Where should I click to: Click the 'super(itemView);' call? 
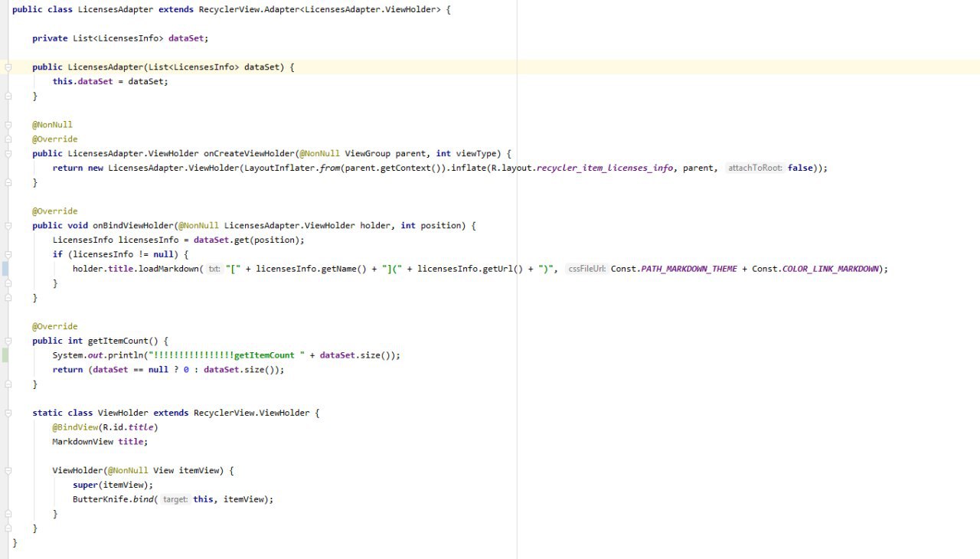coord(113,485)
